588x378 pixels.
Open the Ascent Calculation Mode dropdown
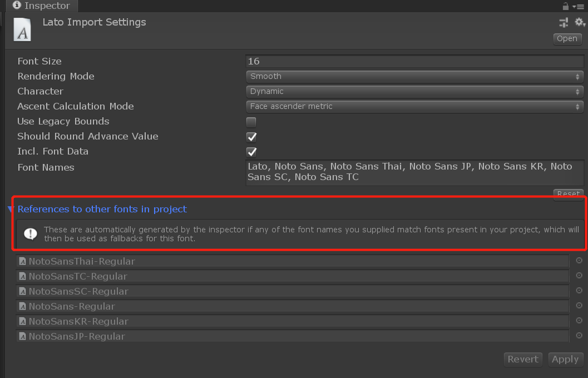414,106
